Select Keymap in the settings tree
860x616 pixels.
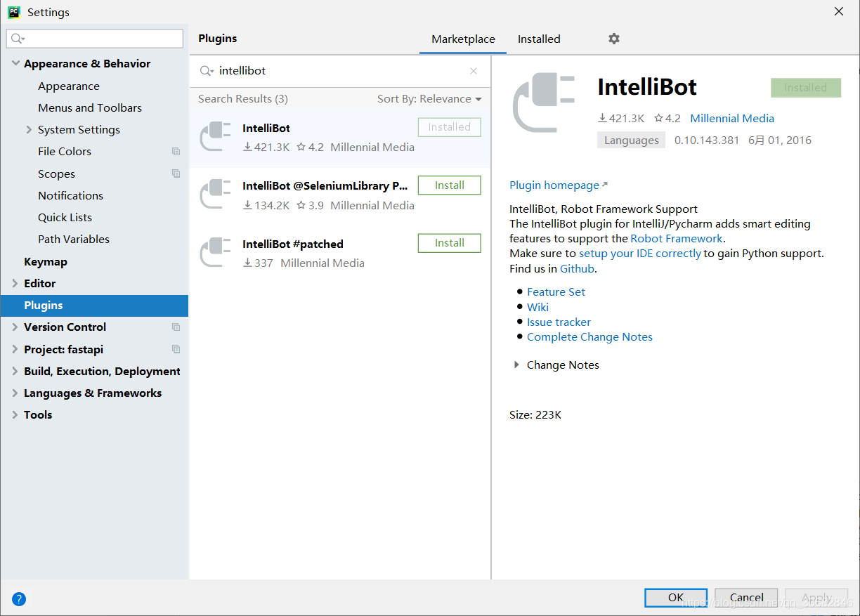(x=46, y=262)
